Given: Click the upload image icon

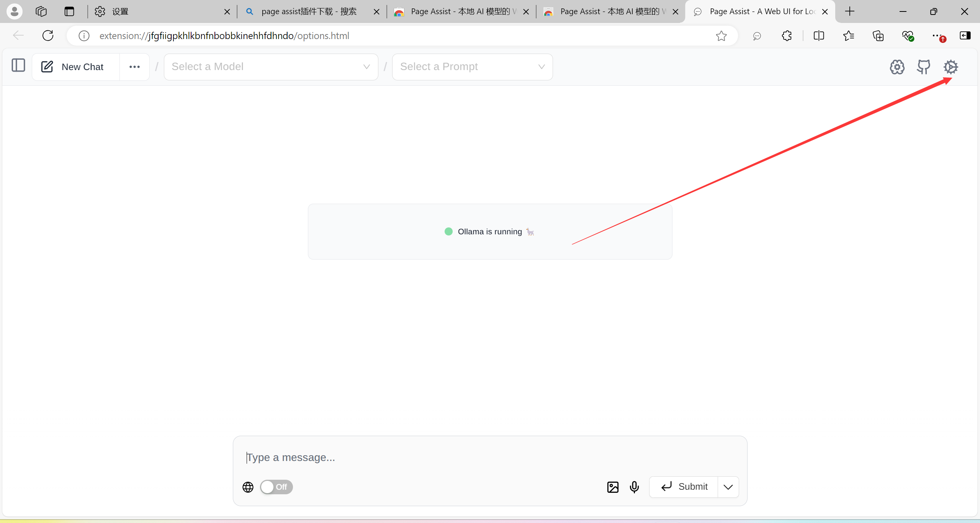Looking at the screenshot, I should [x=613, y=487].
